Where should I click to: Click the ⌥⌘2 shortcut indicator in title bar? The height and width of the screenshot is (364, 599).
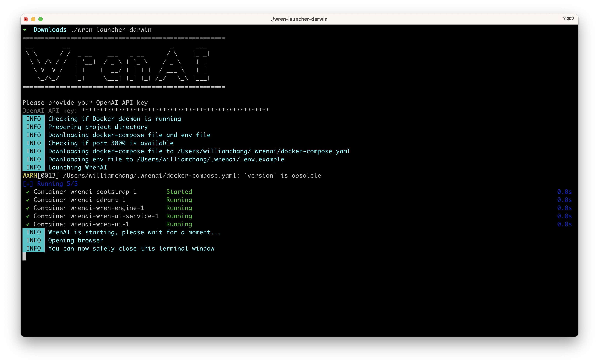coord(568,19)
